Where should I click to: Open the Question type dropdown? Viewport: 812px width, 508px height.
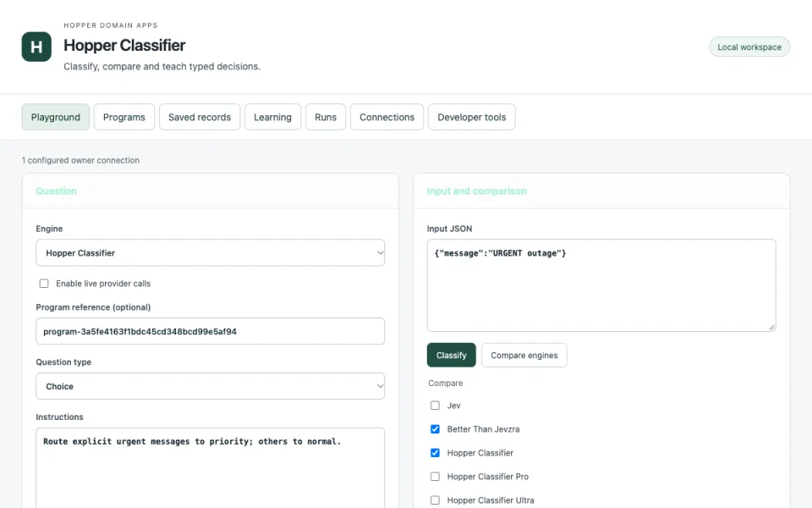[x=211, y=386]
